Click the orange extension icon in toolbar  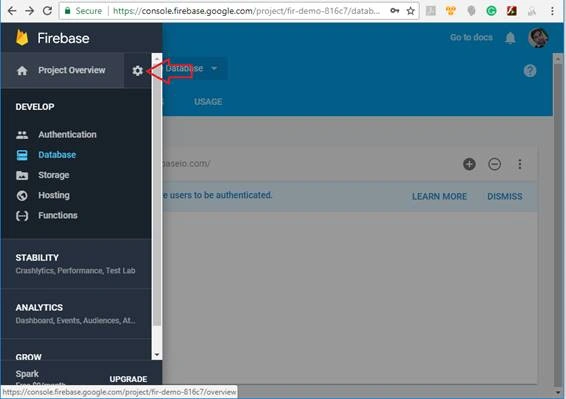[450, 11]
